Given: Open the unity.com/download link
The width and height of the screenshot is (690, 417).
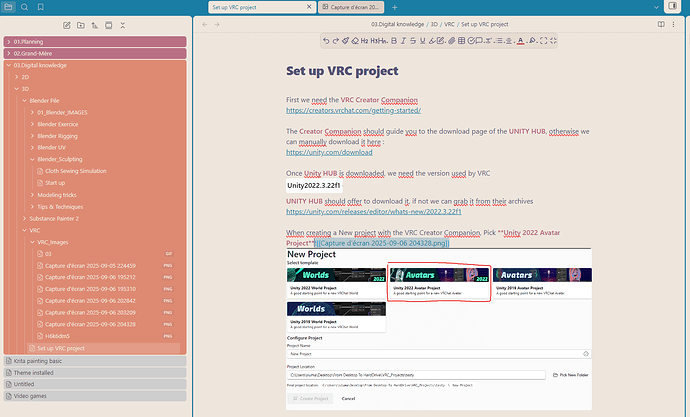Looking at the screenshot, I should pyautogui.click(x=316, y=153).
